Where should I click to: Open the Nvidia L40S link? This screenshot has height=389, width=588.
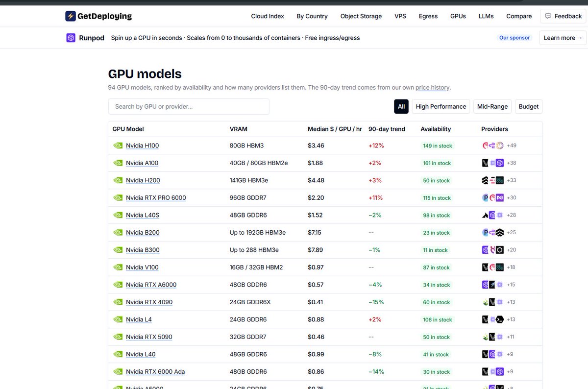(143, 215)
